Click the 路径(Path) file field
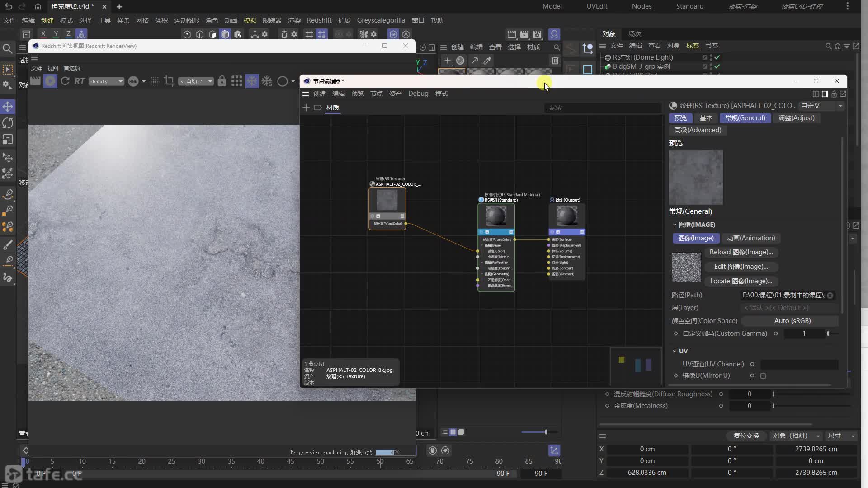 (x=787, y=295)
